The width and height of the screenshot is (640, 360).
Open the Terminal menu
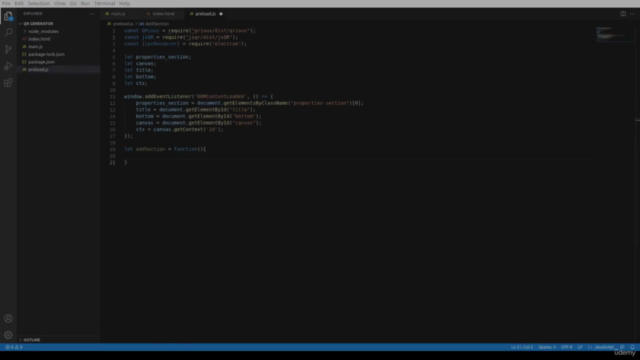pos(104,3)
